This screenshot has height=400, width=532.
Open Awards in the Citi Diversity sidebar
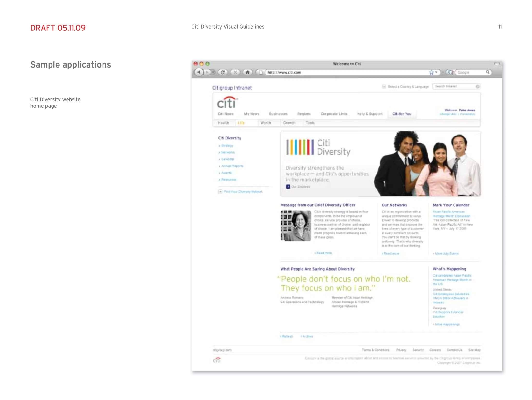[x=226, y=173]
